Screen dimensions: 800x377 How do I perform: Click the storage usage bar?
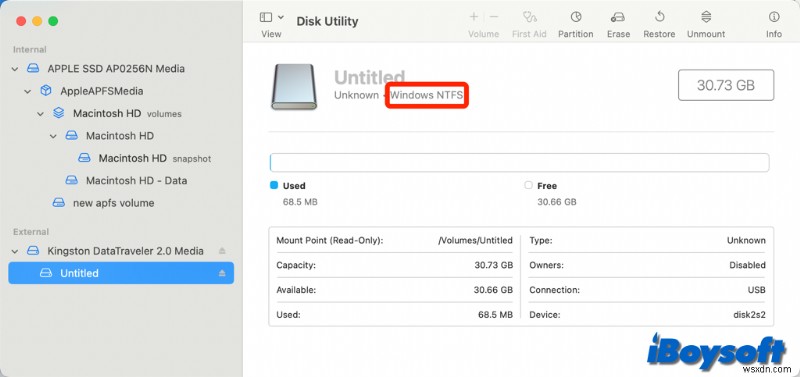[x=519, y=162]
